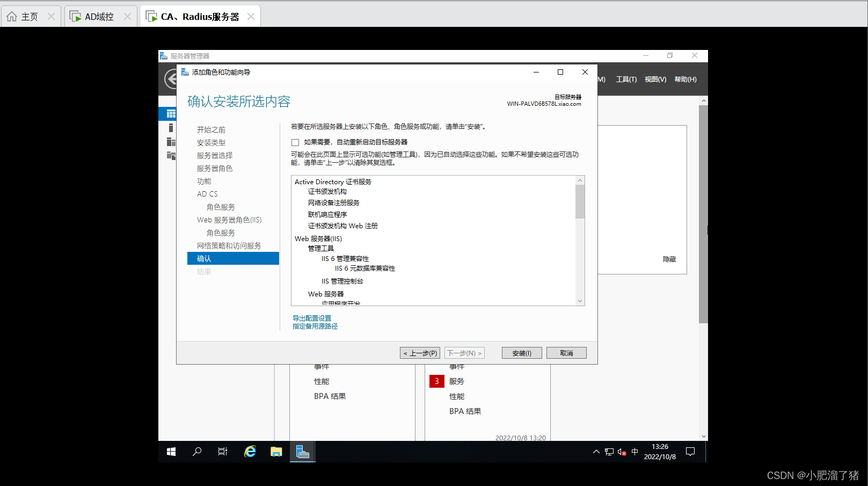The height and width of the screenshot is (486, 868).
Task: Open 视图(V) menu in Server Manager
Action: click(x=655, y=79)
